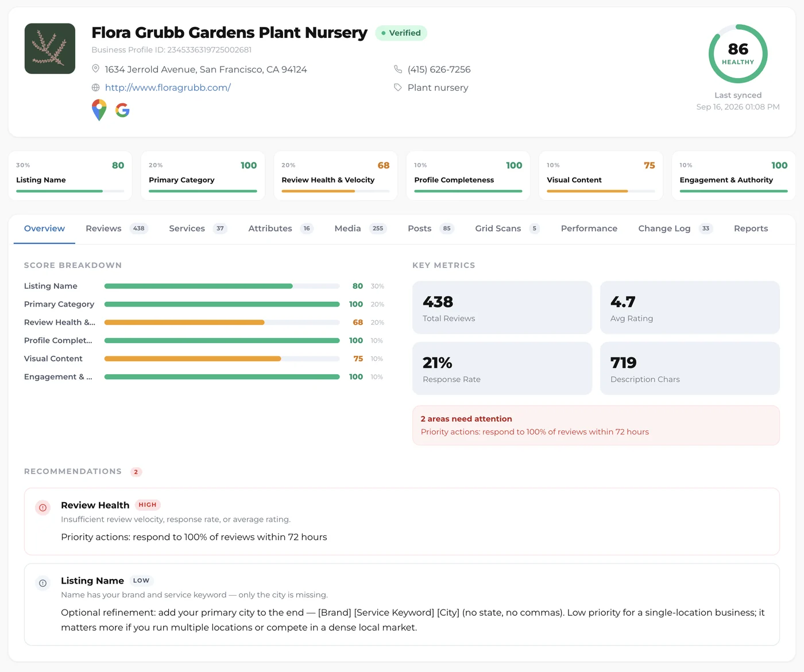The image size is (804, 672).
Task: Click the 438 Total Reviews metric tile
Action: (x=502, y=308)
